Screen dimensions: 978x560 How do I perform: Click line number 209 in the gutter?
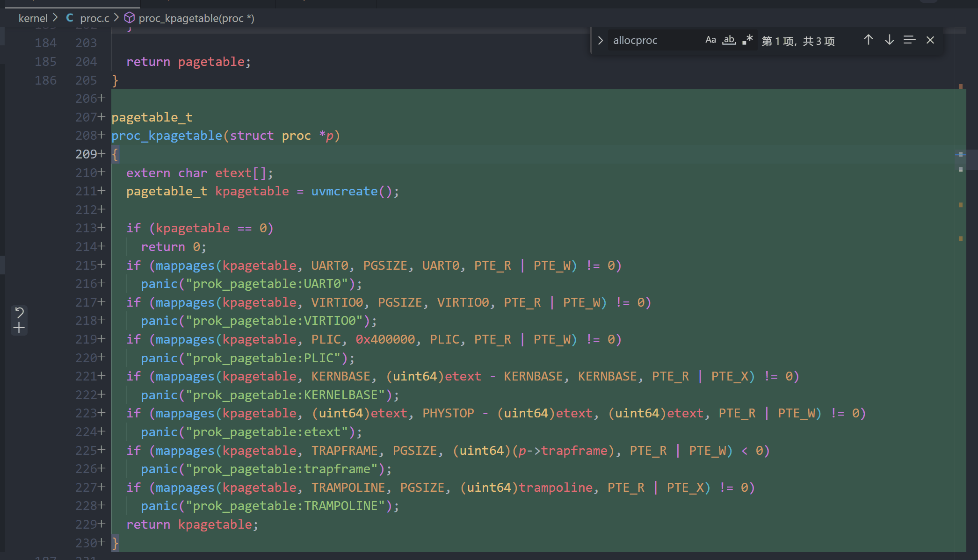click(86, 154)
